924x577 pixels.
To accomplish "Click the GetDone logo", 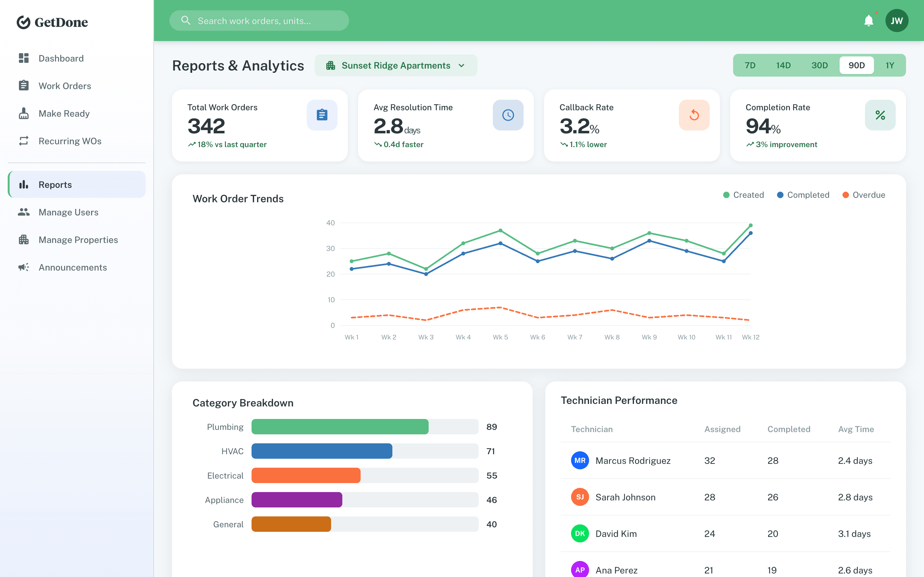I will pos(52,22).
